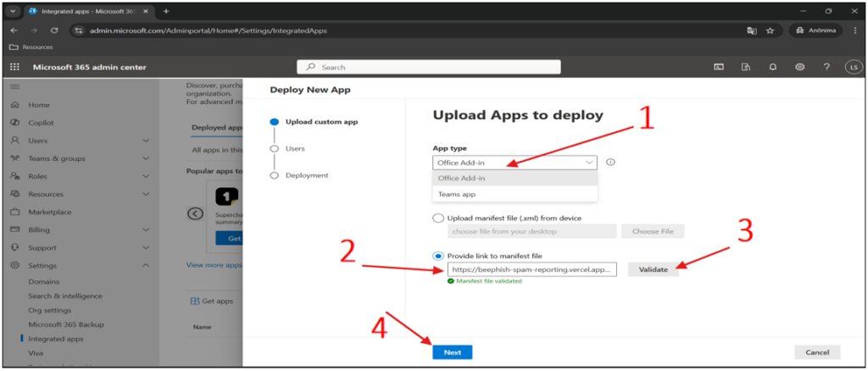The image size is (868, 371).
Task: Go to the Deployment wizard step
Action: pos(307,175)
